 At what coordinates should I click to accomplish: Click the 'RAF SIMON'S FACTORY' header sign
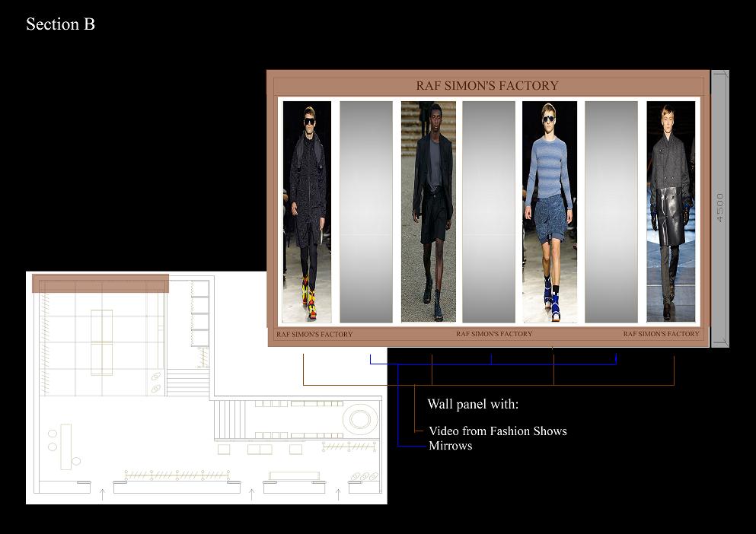tap(487, 86)
